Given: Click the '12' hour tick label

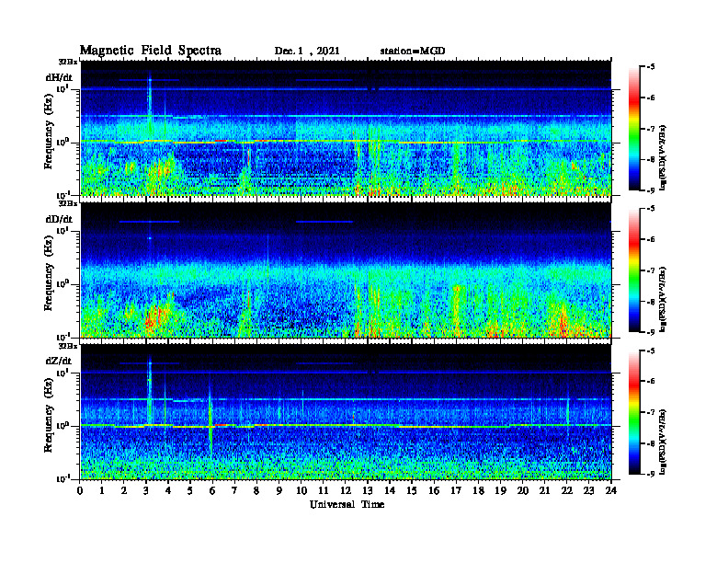Looking at the screenshot, I should pyautogui.click(x=346, y=491).
